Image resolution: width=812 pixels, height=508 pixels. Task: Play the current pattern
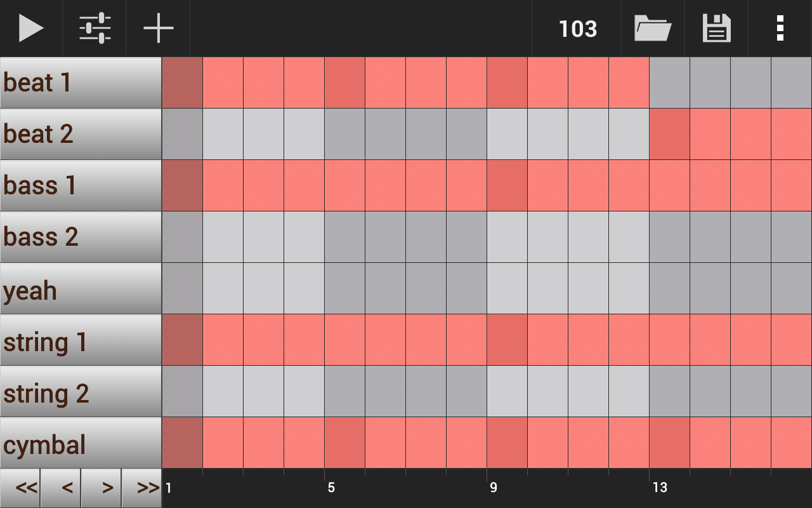30,28
